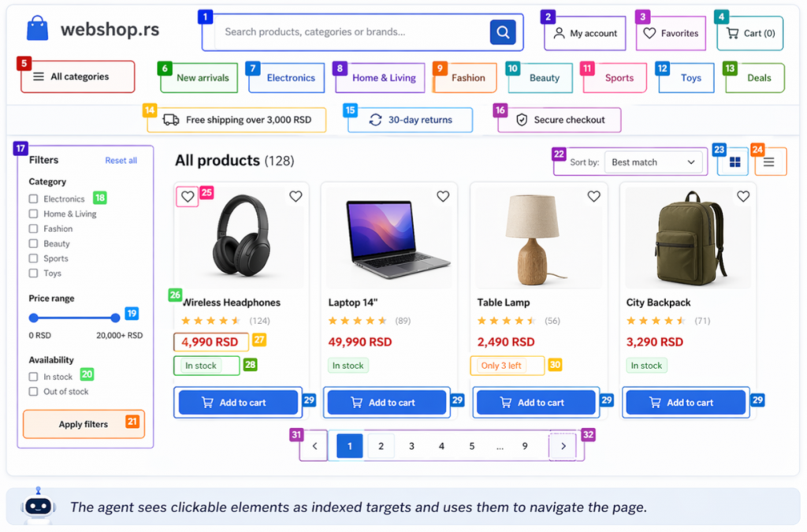Click the blue search magnifier button
Image resolution: width=807 pixels, height=532 pixels.
[x=502, y=32]
